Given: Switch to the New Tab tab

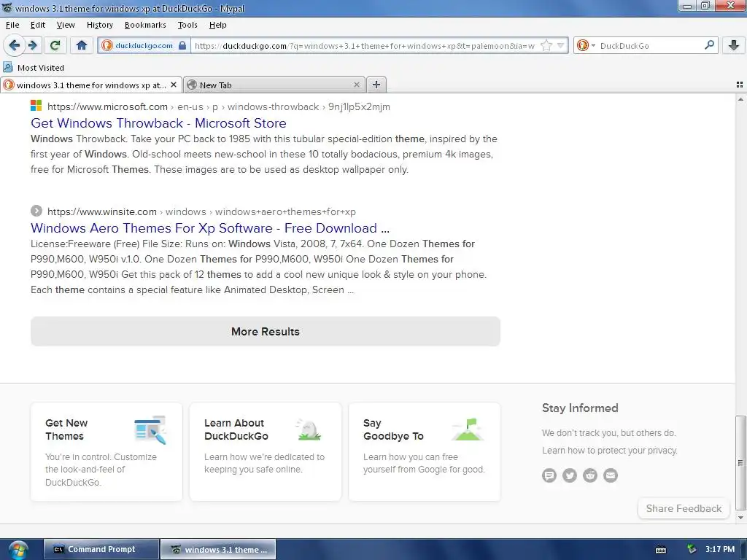Looking at the screenshot, I should tap(274, 85).
